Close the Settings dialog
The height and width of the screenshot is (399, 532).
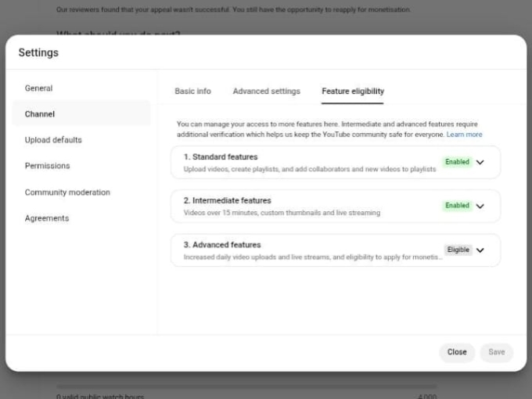(457, 352)
